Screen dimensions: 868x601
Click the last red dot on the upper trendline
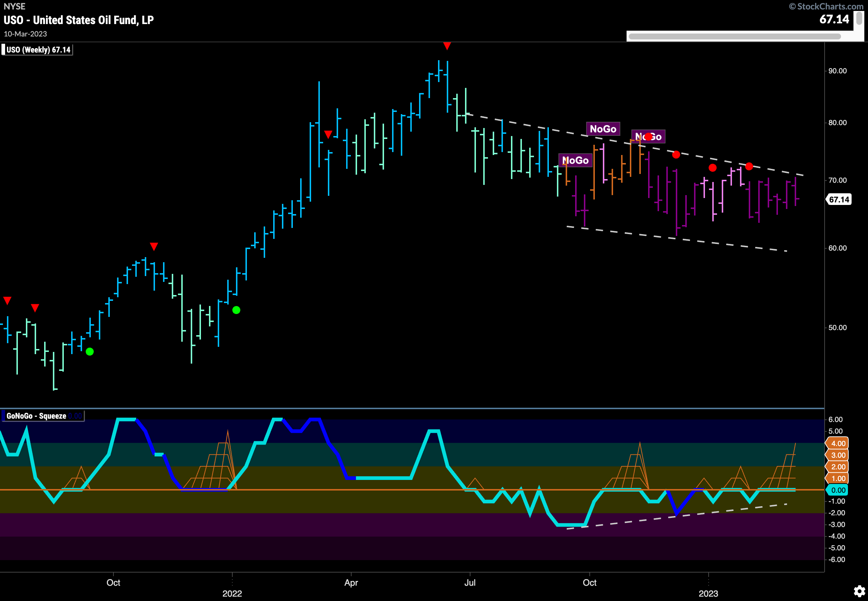point(749,166)
